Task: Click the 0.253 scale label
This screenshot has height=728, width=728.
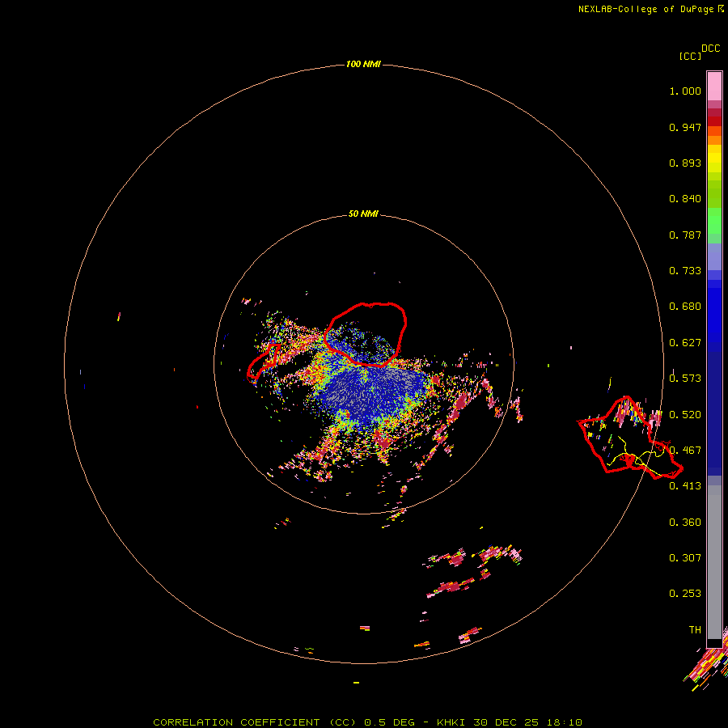Action: coord(685,594)
